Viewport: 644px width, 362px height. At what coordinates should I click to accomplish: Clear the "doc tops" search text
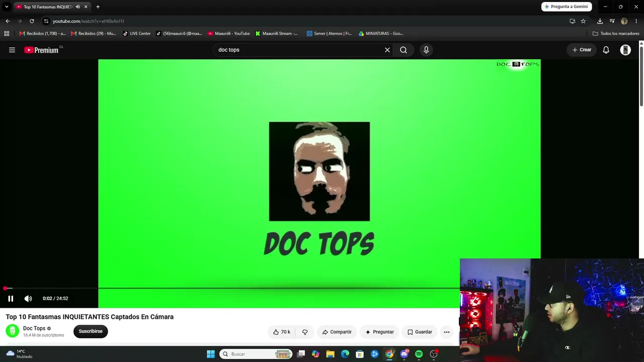(387, 50)
